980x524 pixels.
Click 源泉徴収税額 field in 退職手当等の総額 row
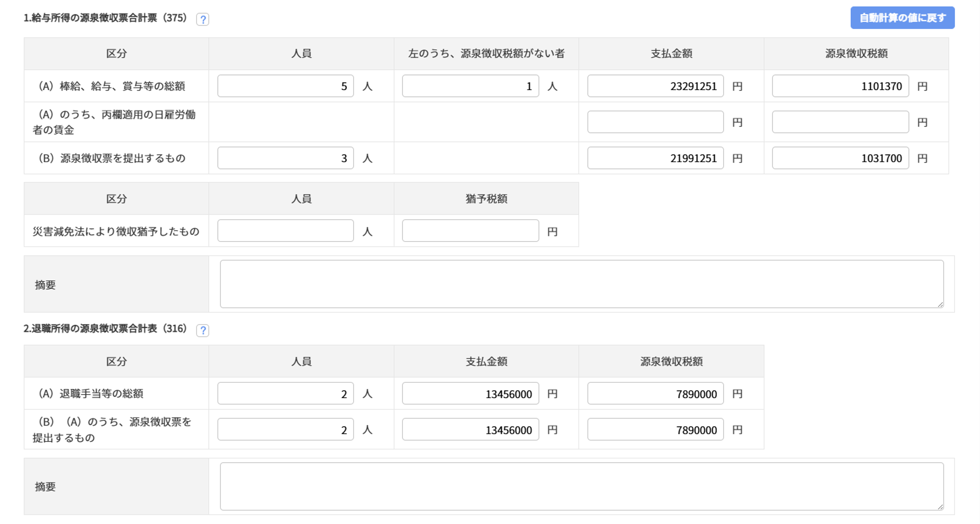point(655,394)
